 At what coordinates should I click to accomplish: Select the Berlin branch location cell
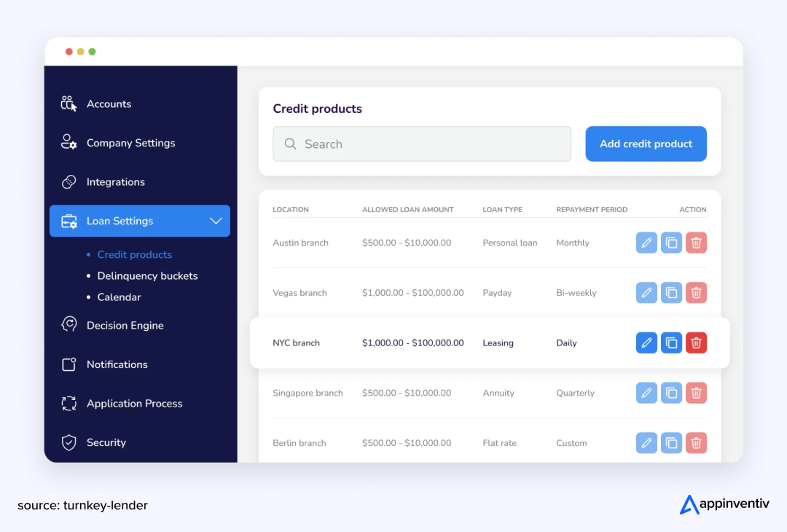pyautogui.click(x=299, y=443)
